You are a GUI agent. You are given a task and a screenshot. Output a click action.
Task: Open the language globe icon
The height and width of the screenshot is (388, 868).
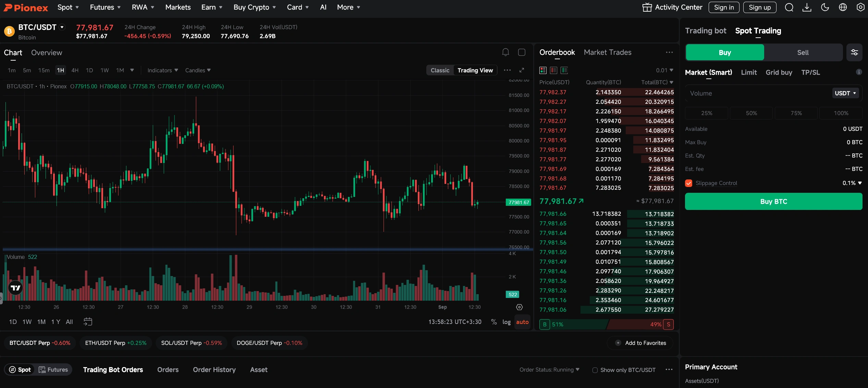tap(843, 7)
